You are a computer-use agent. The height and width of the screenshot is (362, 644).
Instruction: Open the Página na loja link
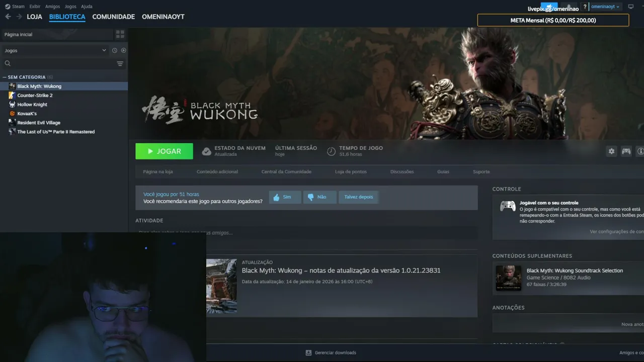coord(158,172)
